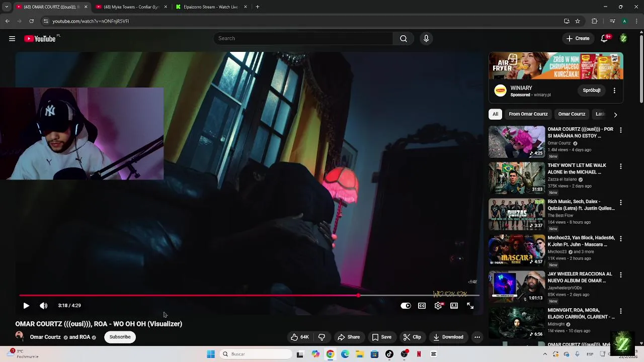Reload the current page
The height and width of the screenshot is (362, 644).
tap(32, 21)
